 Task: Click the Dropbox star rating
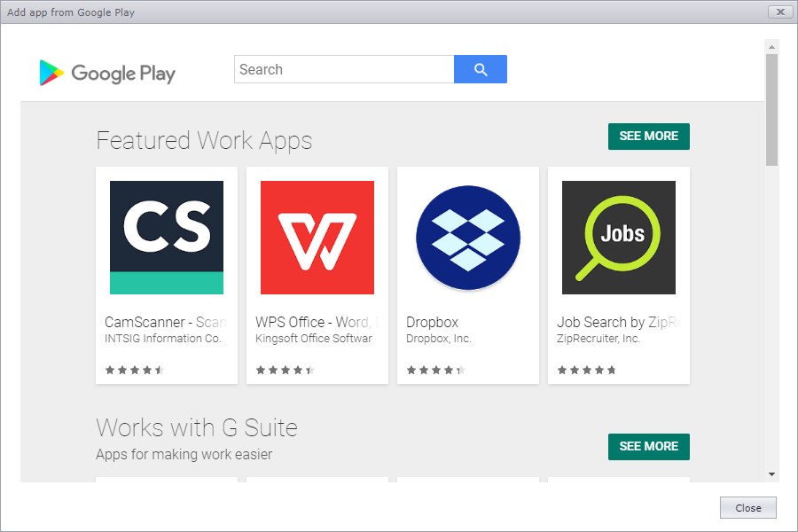click(x=435, y=370)
